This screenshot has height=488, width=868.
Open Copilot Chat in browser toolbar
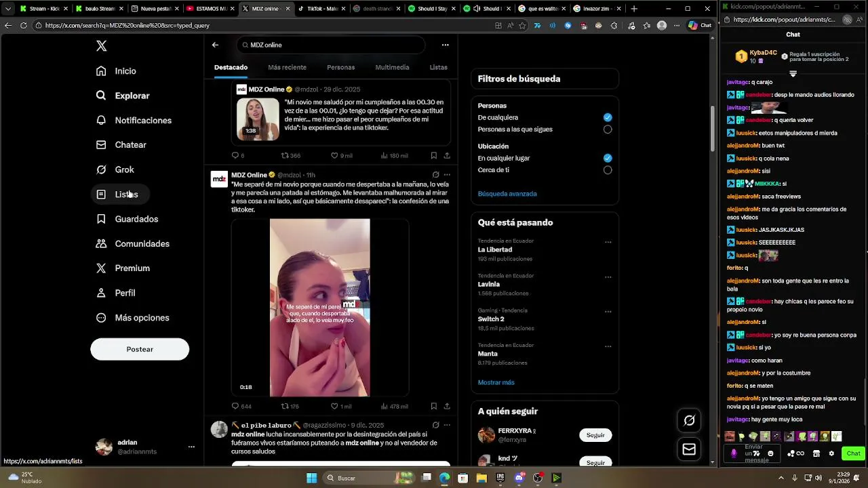tap(701, 25)
